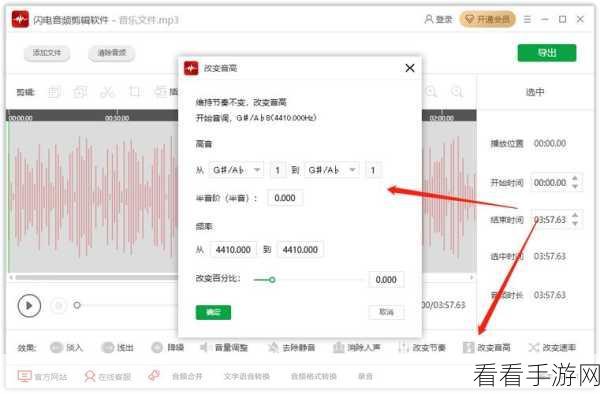Close the 改变音高 dialog with X
Screen dimensions: 600x394
tap(410, 68)
